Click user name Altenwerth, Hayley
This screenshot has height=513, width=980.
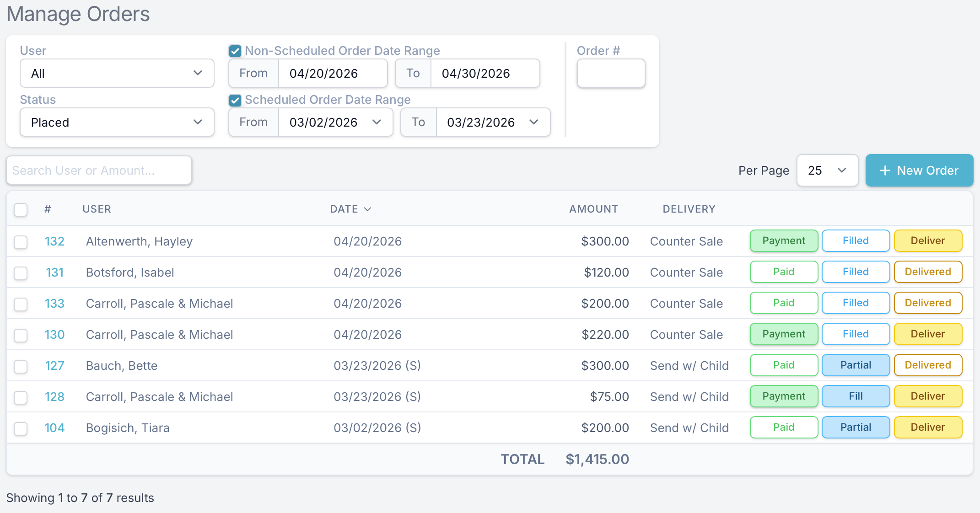139,241
